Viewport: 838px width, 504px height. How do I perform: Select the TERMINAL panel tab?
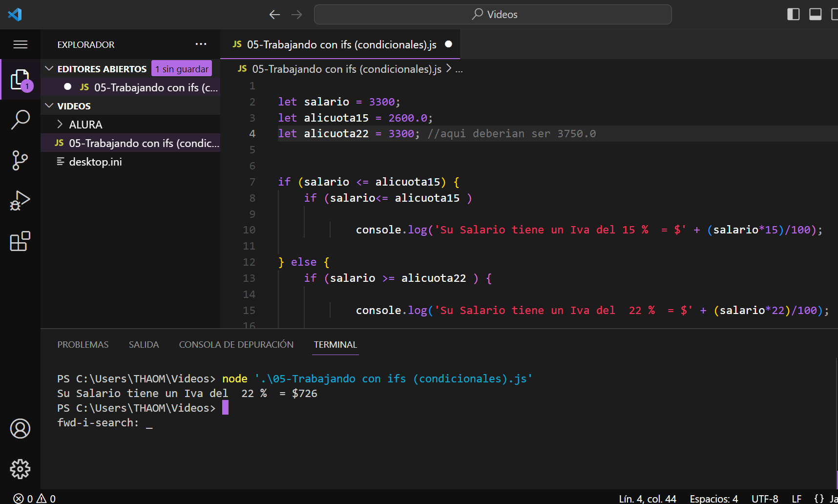click(335, 345)
